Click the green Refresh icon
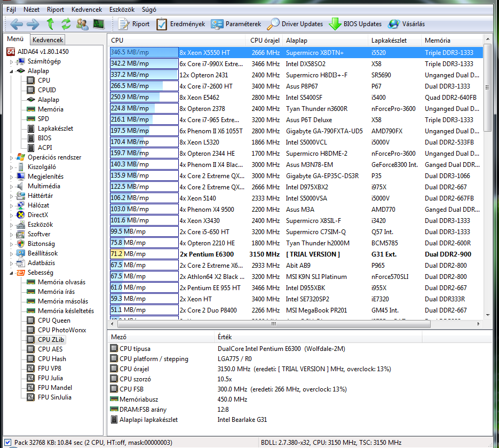This screenshot has width=499, height=448. 66,24
